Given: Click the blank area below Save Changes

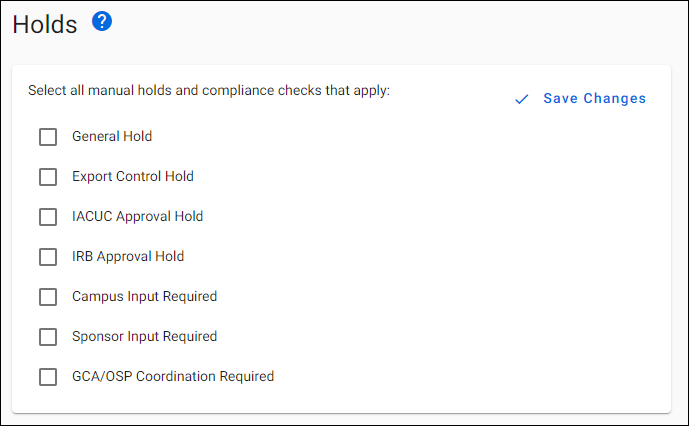Looking at the screenshot, I should [x=580, y=250].
